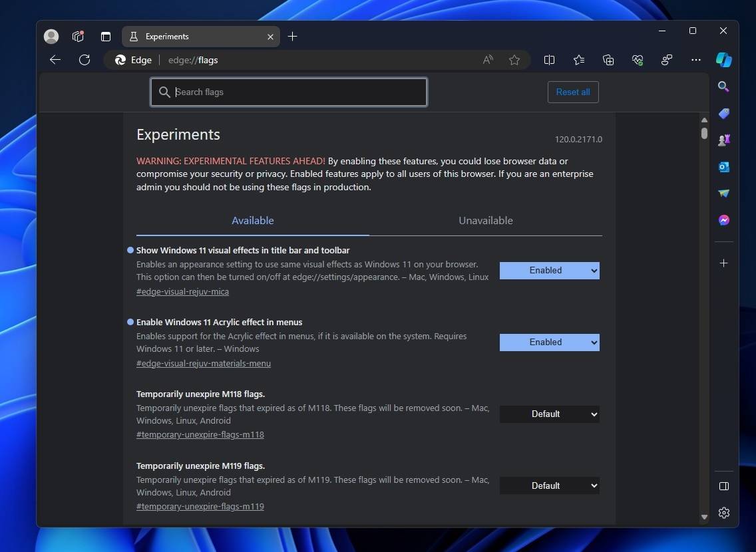756x552 pixels.
Task: Click inside the Search flags field
Action: pos(288,92)
